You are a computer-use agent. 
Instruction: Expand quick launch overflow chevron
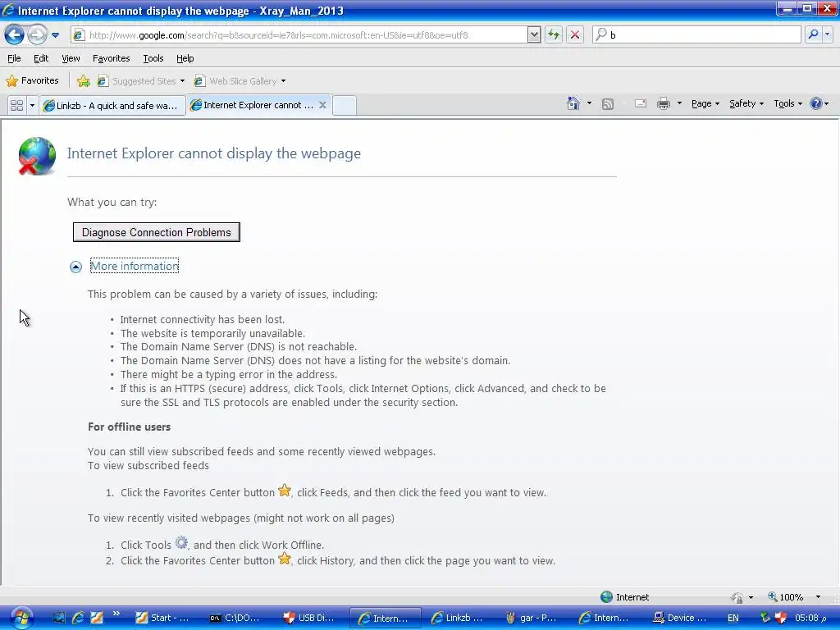coord(116,614)
